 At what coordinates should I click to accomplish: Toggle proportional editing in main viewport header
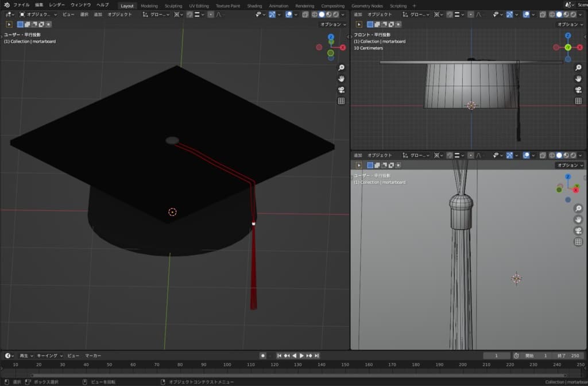pyautogui.click(x=211, y=14)
